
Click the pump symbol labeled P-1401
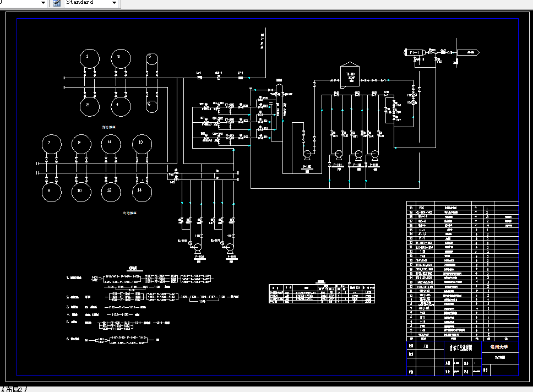pyautogui.click(x=230, y=248)
